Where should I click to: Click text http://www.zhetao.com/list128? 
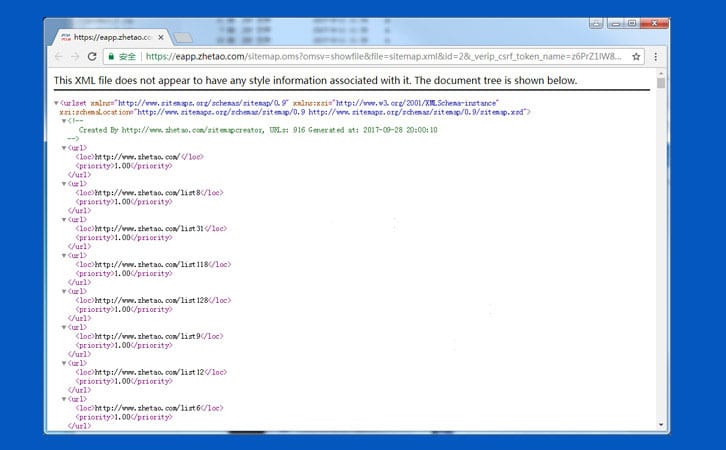(151, 300)
